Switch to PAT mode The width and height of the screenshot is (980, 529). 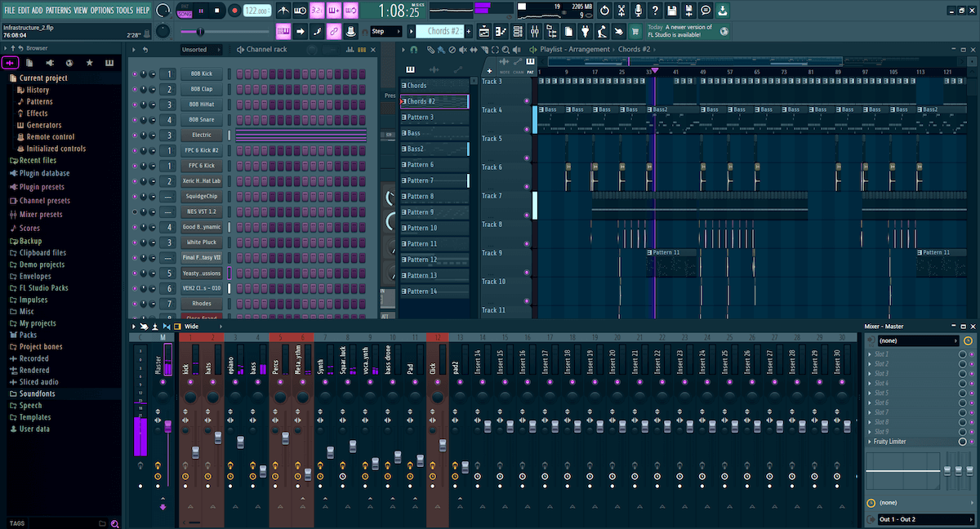[184, 7]
